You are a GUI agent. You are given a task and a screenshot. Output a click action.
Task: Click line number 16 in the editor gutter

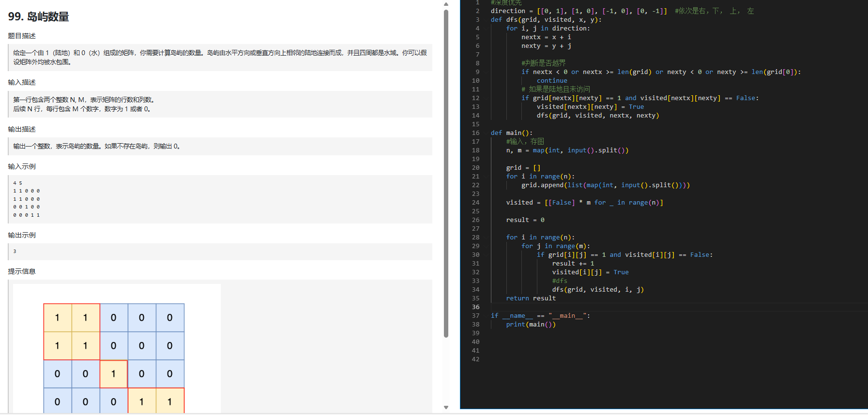475,133
